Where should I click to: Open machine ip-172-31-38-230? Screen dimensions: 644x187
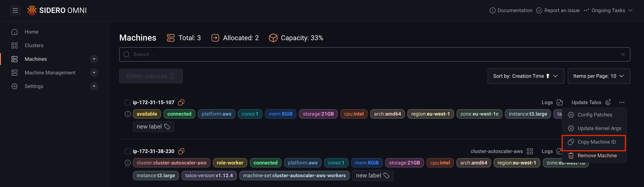[154, 151]
